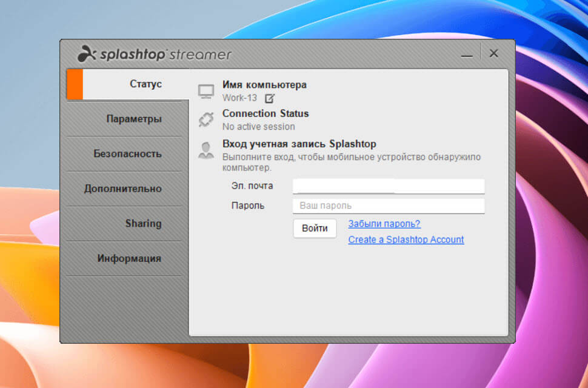Click the Splashtop logo in title bar
This screenshot has height=388, width=588.
coord(154,55)
